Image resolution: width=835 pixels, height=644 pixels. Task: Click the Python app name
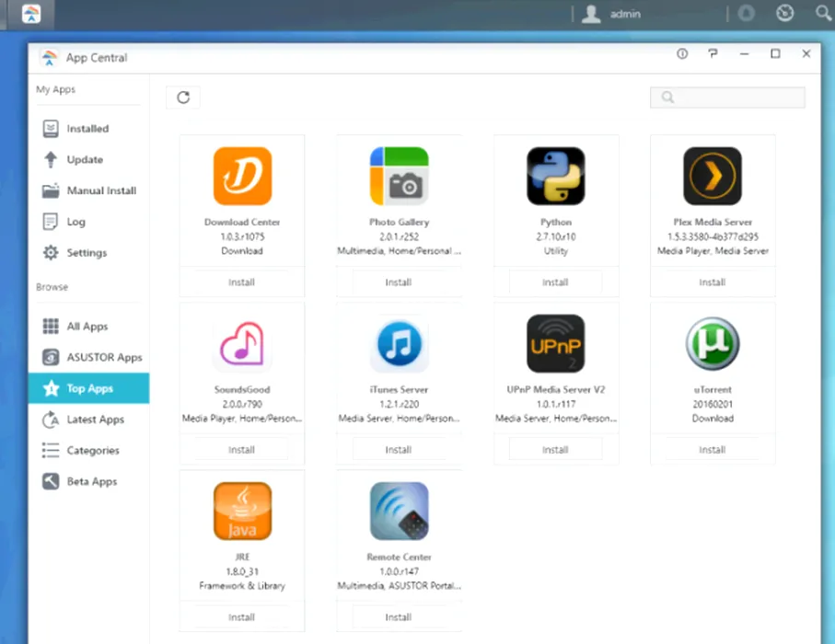click(556, 222)
